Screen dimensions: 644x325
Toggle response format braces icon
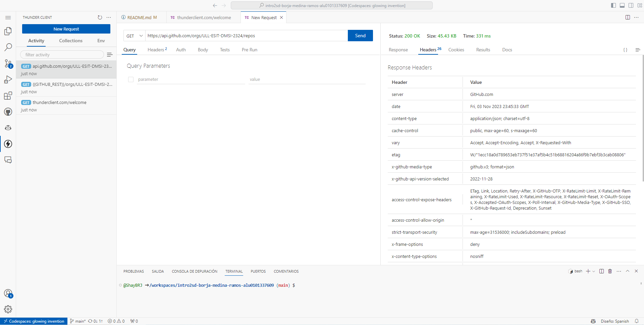[x=625, y=50]
